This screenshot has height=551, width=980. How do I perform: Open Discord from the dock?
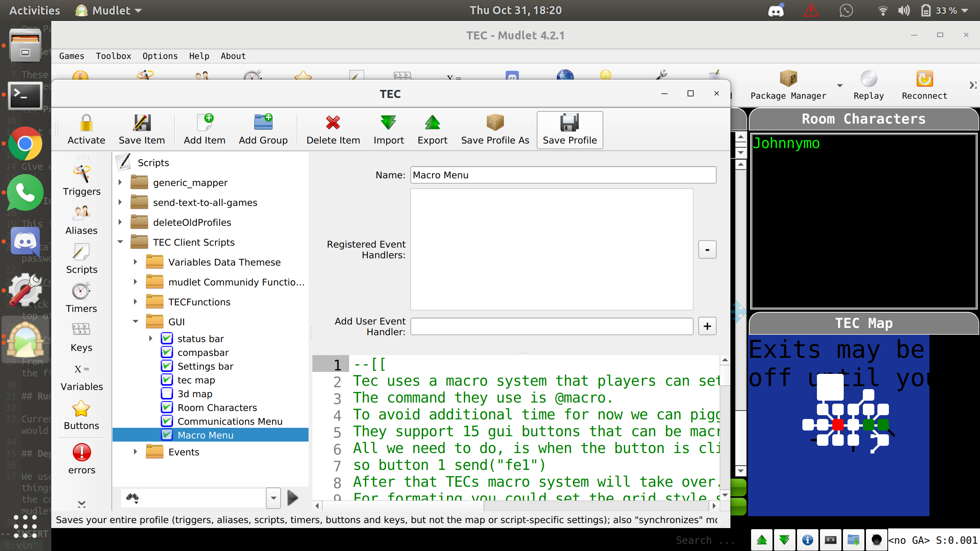(x=25, y=242)
